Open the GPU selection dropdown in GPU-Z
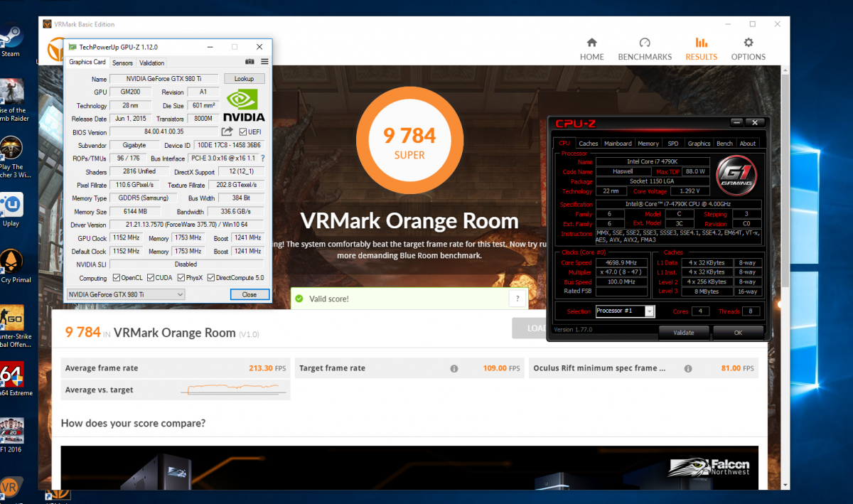Image resolution: width=853 pixels, height=504 pixels. click(125, 294)
